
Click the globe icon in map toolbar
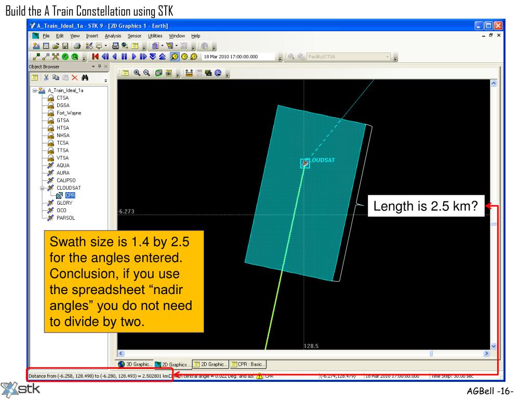tap(218, 73)
